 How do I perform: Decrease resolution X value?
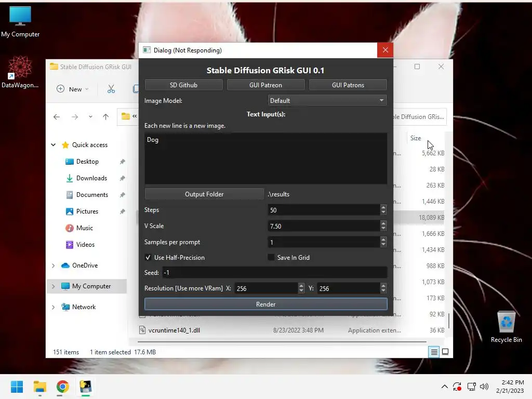pyautogui.click(x=301, y=291)
